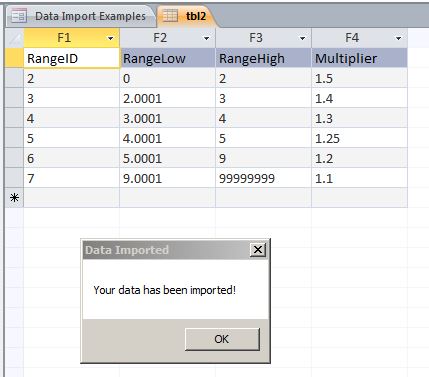This screenshot has height=377, width=429.
Task: Click the multiplier cell 1.1
Action: pos(359,178)
